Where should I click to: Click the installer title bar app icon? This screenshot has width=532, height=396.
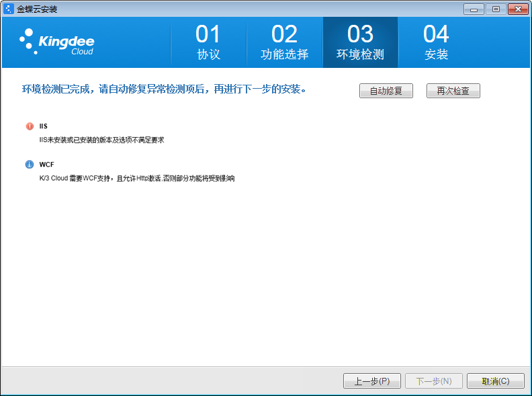coord(9,9)
